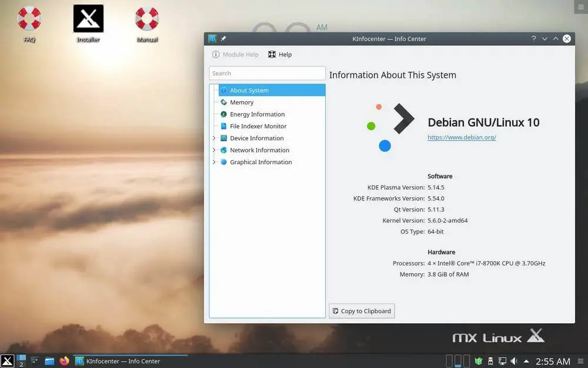Image resolution: width=588 pixels, height=368 pixels.
Task: Click the KInfocenter title bar app icon
Action: 212,39
